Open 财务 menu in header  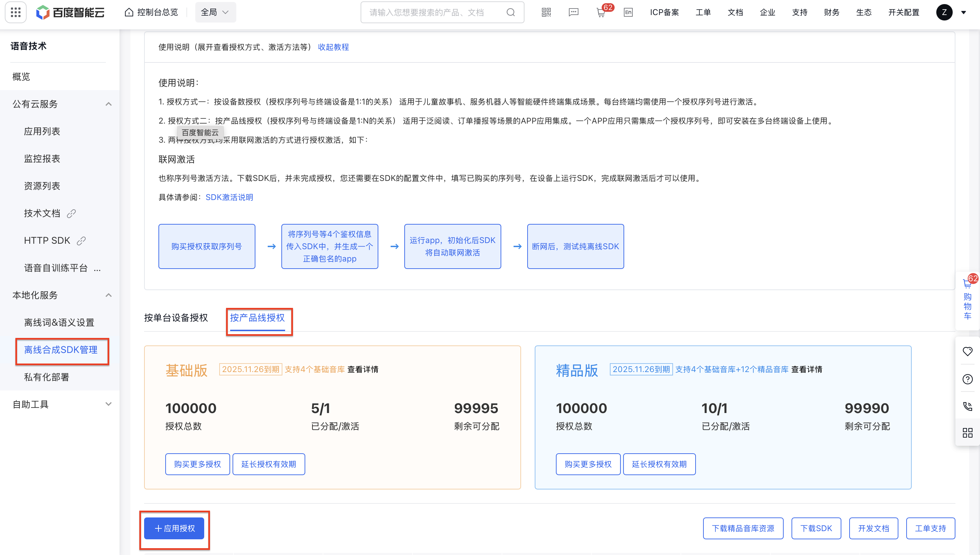pyautogui.click(x=831, y=12)
